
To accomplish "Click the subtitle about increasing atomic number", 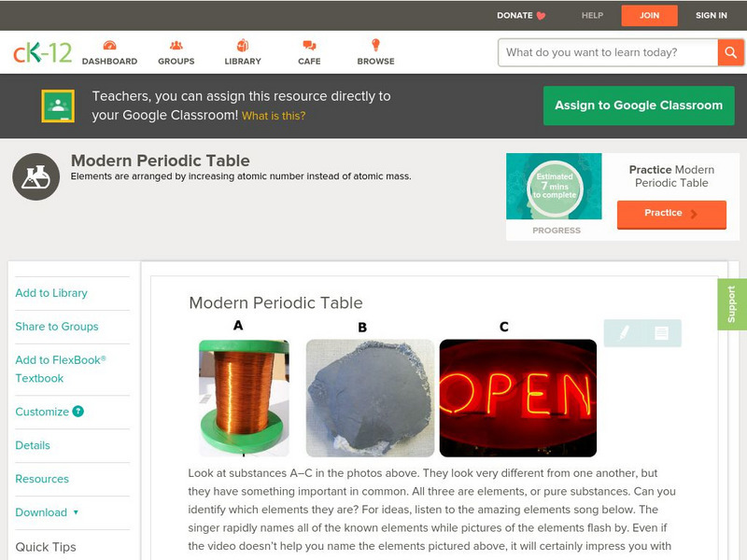I will (x=241, y=176).
